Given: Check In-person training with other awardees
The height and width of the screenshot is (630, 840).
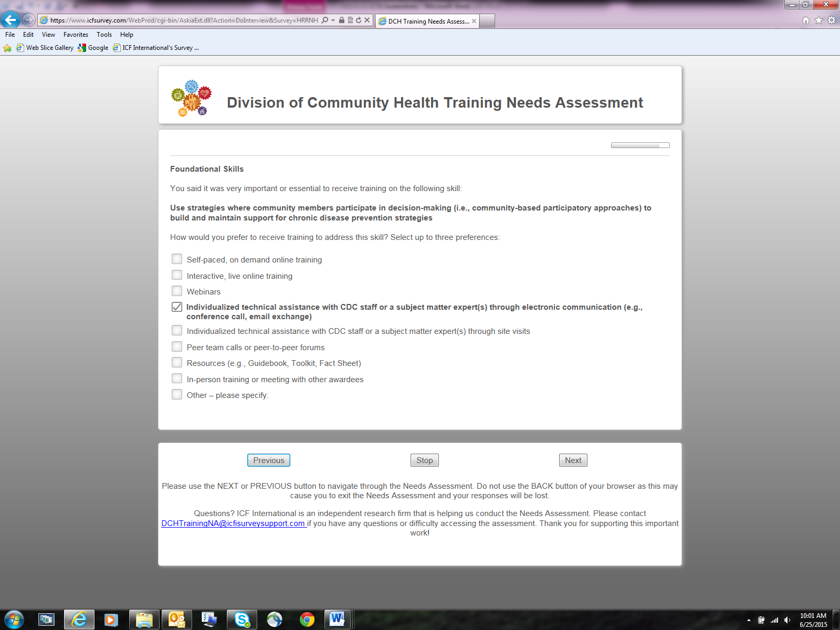Looking at the screenshot, I should coord(177,379).
